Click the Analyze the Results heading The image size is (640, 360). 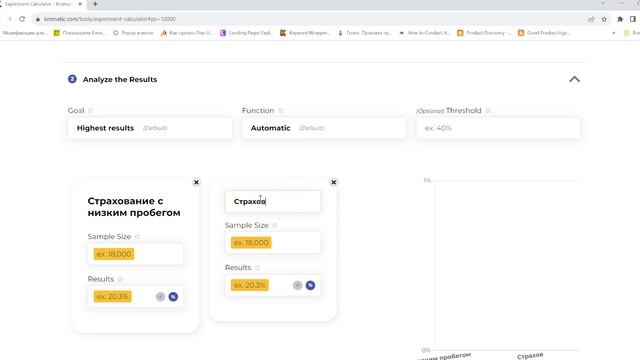120,80
